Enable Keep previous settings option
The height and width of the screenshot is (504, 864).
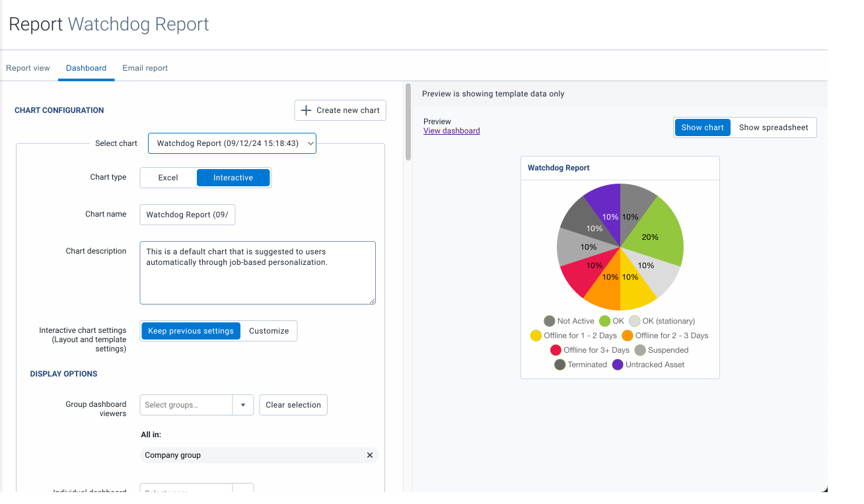(191, 330)
